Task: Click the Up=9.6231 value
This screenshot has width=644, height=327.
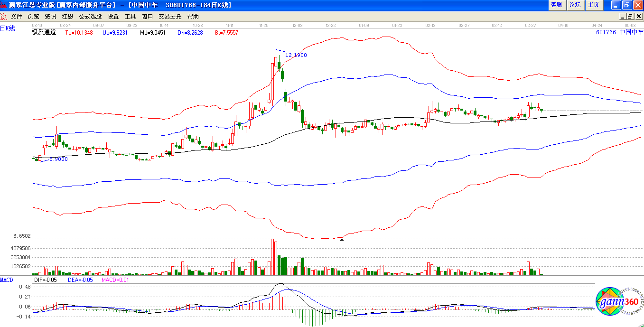Action: tap(115, 33)
